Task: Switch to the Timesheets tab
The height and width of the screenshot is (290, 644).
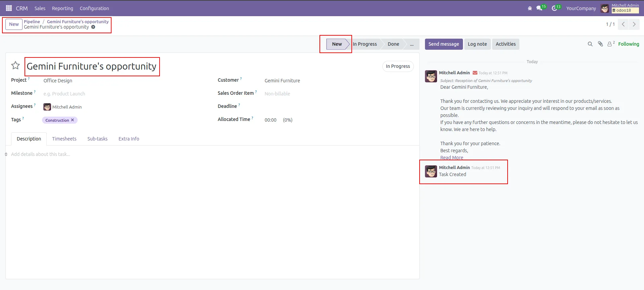Action: point(64,139)
